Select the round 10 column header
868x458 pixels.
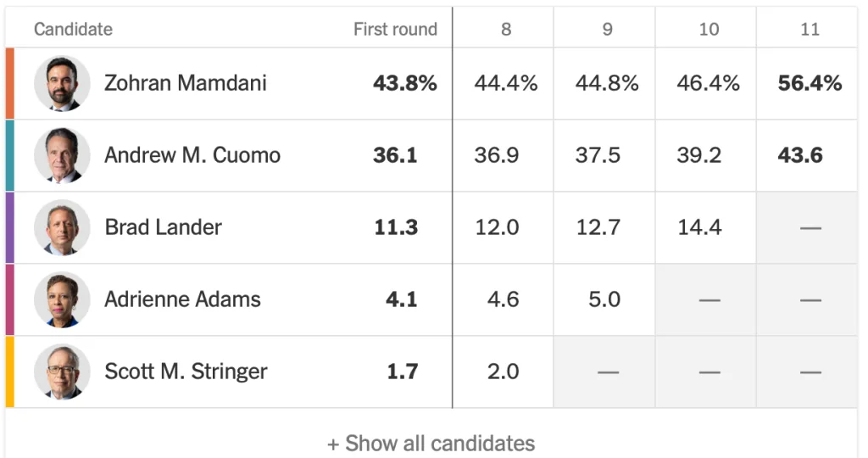point(709,29)
